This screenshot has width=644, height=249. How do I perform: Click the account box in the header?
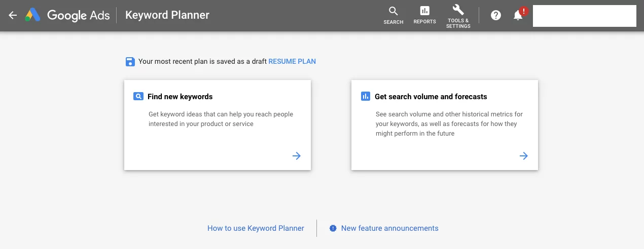click(585, 16)
